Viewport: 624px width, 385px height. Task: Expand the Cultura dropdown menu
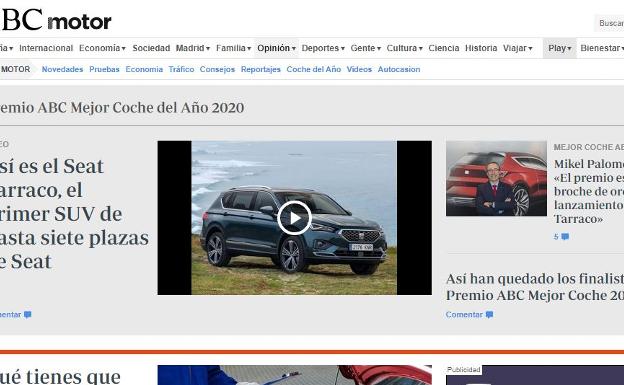tap(404, 48)
